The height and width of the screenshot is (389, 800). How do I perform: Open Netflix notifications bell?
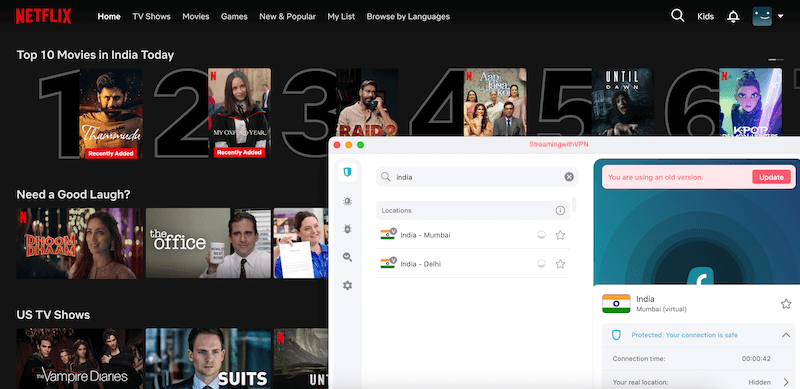click(x=733, y=16)
